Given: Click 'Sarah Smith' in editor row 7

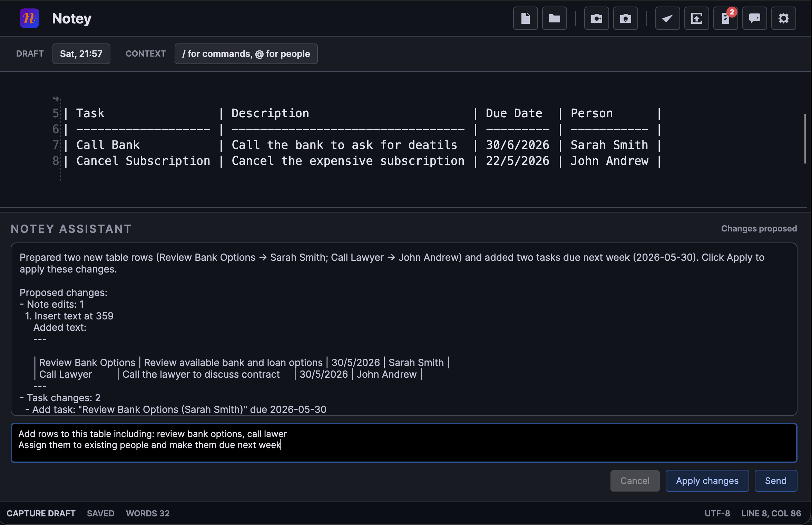Looking at the screenshot, I should click(x=609, y=145).
